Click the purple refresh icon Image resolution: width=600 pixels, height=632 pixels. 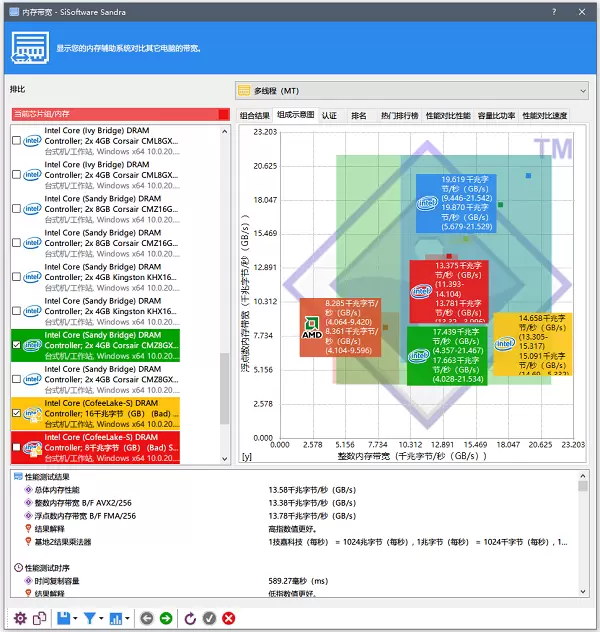pos(191,618)
